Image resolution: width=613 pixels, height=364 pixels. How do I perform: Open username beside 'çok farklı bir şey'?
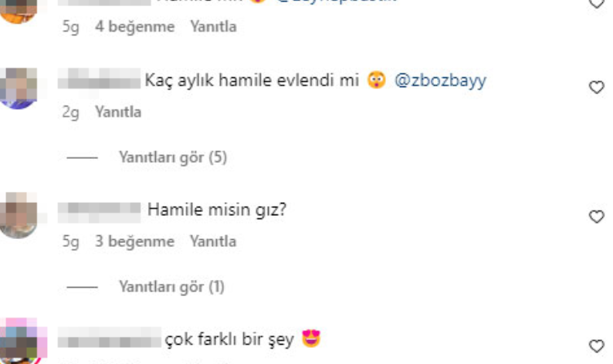(x=110, y=338)
